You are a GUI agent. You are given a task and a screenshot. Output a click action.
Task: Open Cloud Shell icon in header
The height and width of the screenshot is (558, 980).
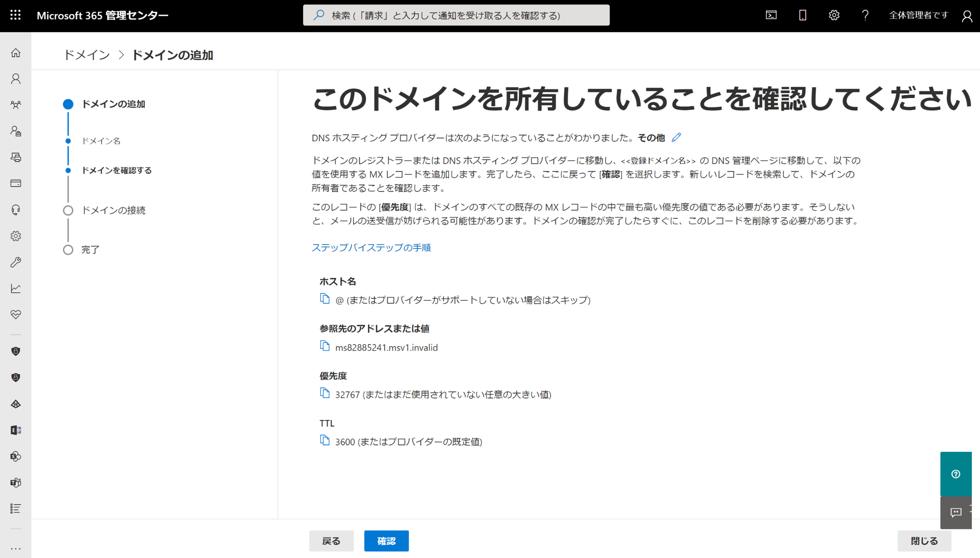771,15
